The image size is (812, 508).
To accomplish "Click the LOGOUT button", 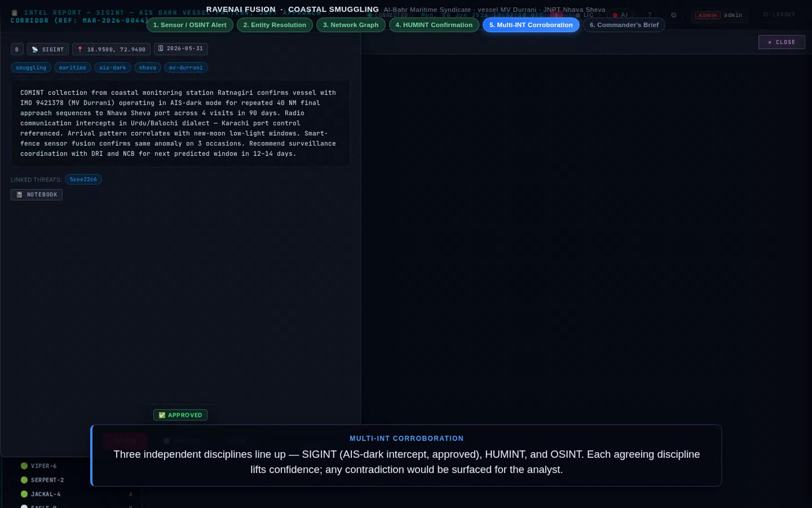I will coord(779,15).
